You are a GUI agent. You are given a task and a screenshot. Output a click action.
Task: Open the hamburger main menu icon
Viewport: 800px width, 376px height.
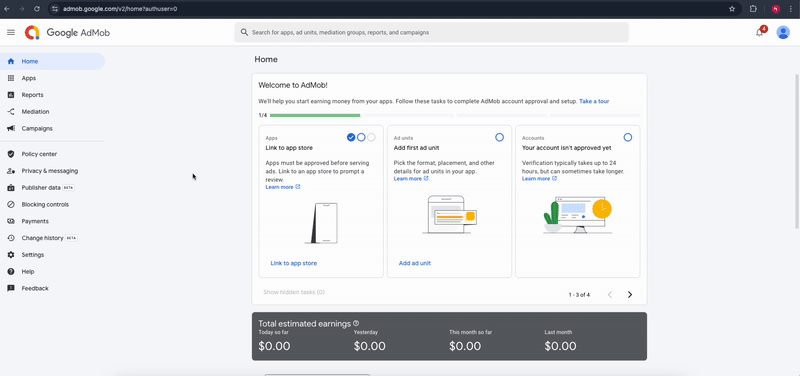point(11,33)
